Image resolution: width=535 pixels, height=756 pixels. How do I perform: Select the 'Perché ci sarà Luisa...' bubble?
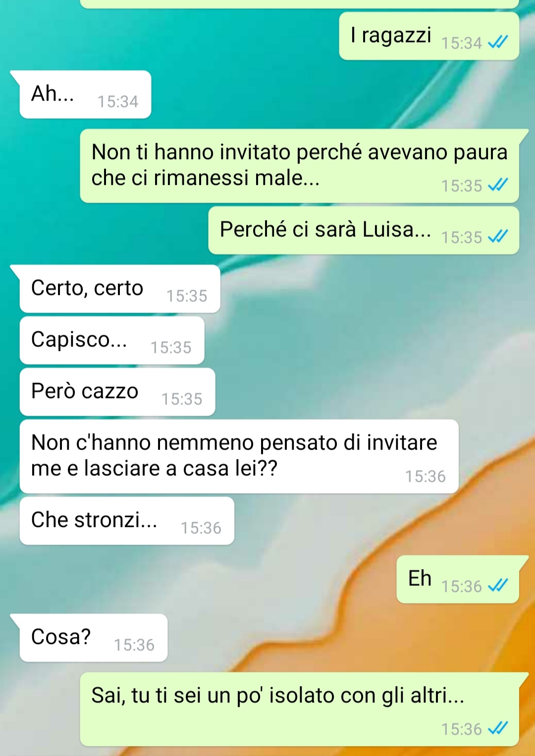tap(364, 230)
